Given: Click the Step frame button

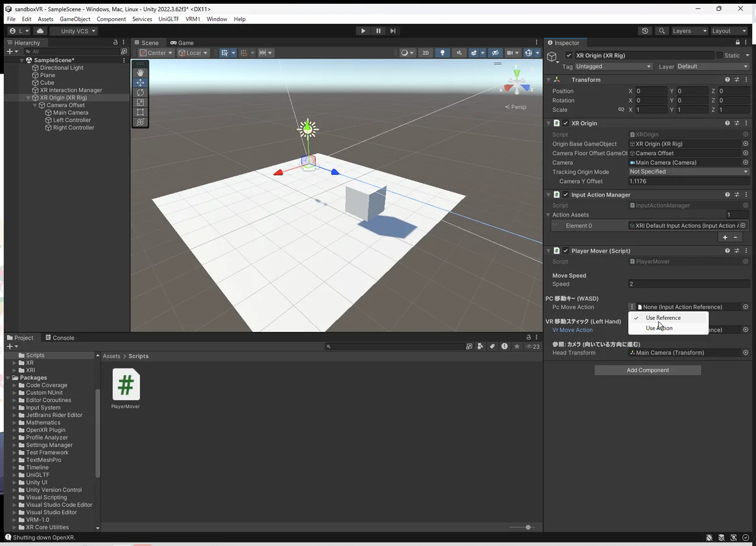Looking at the screenshot, I should [393, 31].
